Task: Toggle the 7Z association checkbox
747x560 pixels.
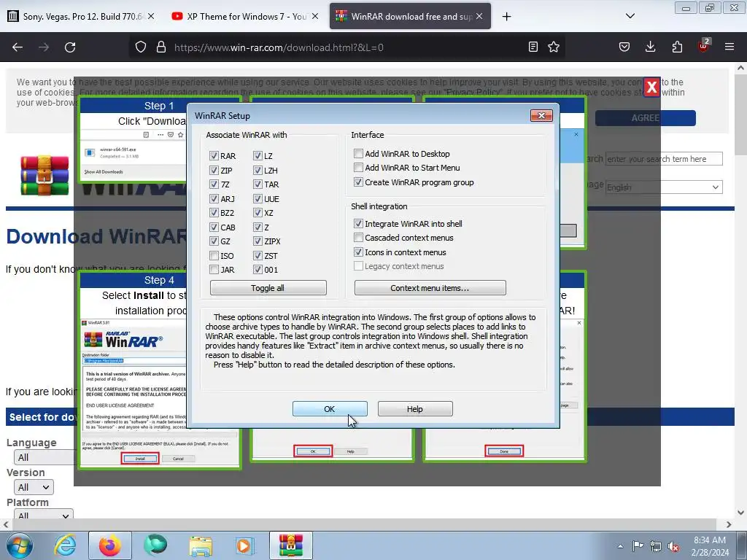Action: point(214,184)
